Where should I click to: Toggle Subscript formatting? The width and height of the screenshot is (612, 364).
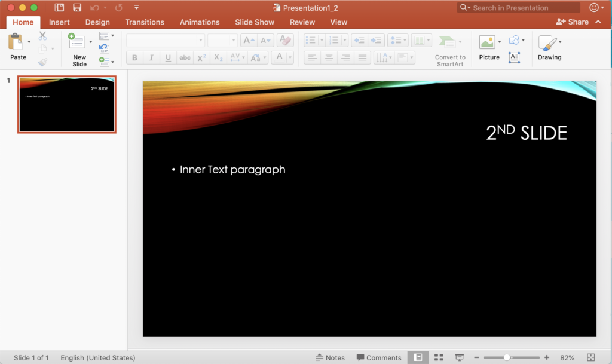click(219, 58)
